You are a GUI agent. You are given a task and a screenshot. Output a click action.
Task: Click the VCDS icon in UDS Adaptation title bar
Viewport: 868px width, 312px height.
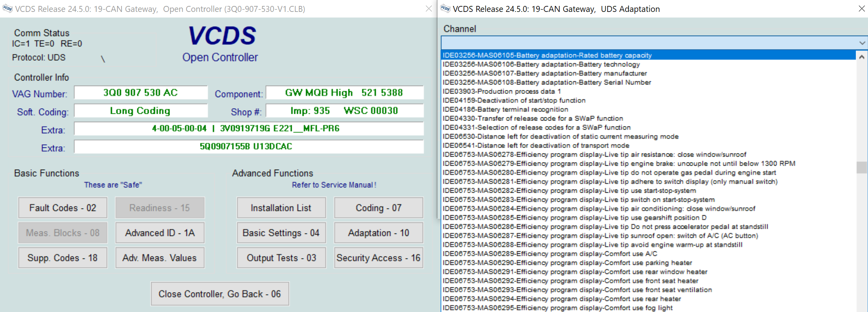coord(445,8)
